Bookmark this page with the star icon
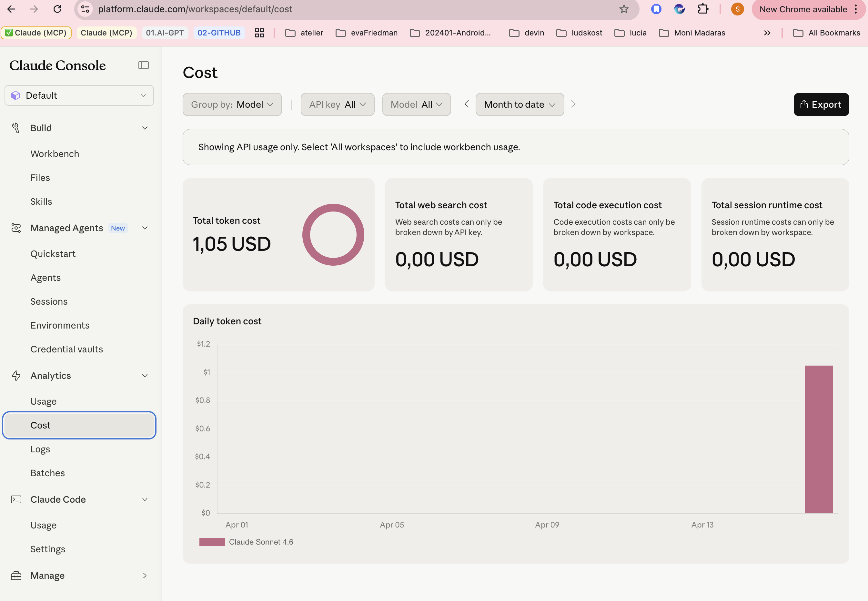 point(624,9)
